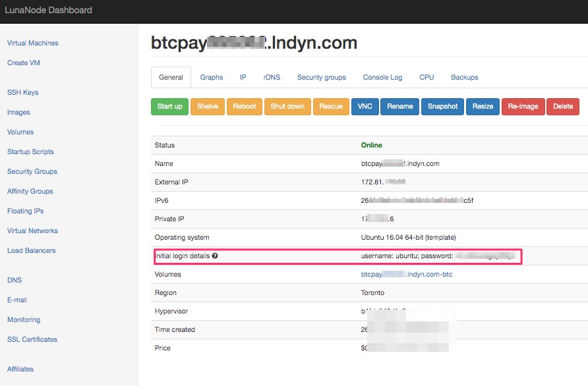
Task: Click the Rename button
Action: 399,107
